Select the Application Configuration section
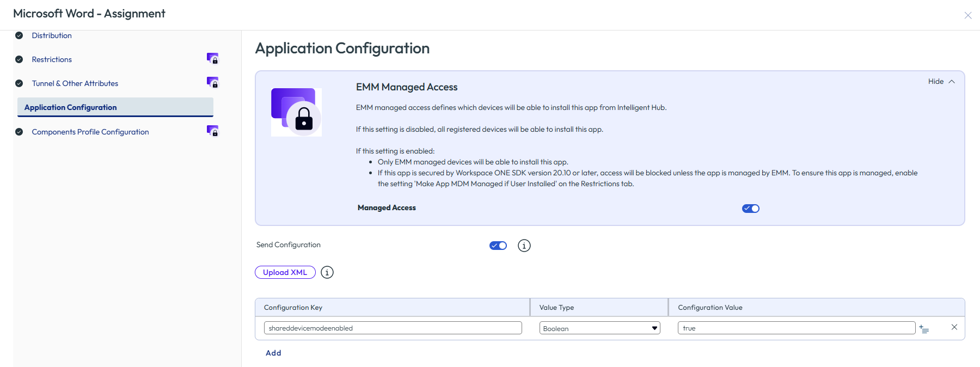This screenshot has width=980, height=367. 115,107
